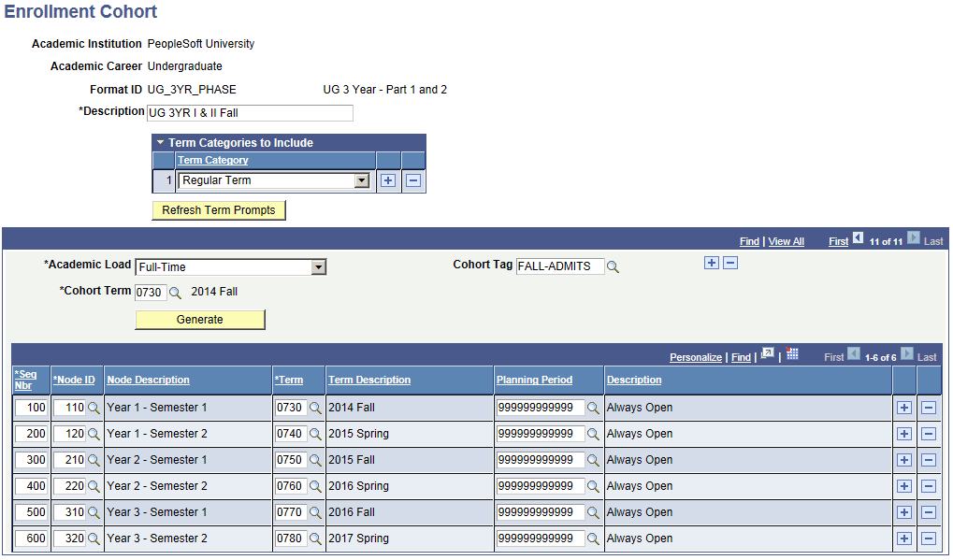The height and width of the screenshot is (560, 953).
Task: Sort by the Term Category column header
Action: 212,160
